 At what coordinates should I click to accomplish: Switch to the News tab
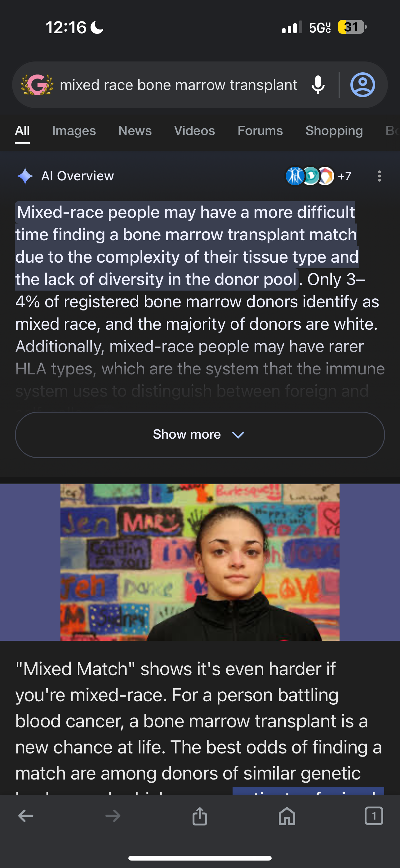point(135,131)
